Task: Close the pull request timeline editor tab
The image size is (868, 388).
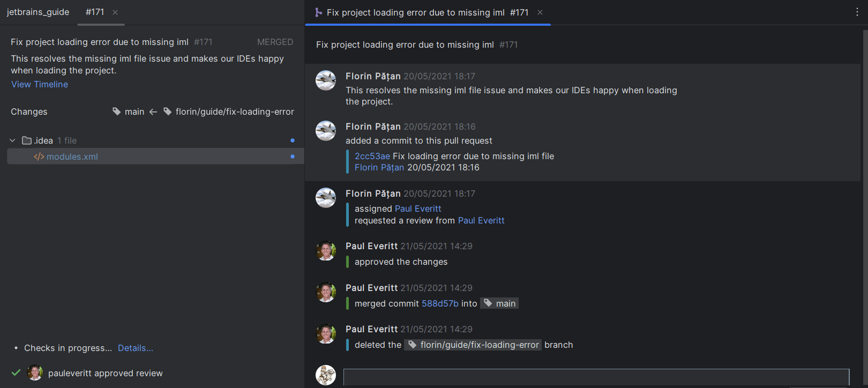Action: 540,12
